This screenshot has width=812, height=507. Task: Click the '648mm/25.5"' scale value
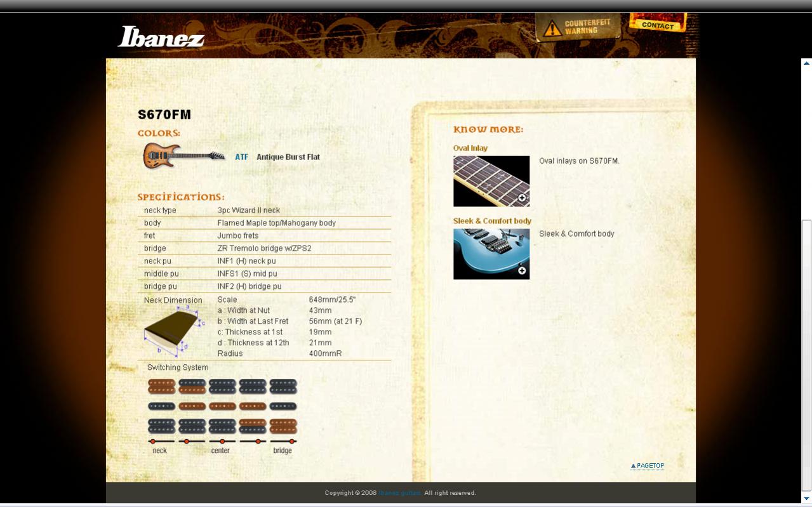(333, 300)
